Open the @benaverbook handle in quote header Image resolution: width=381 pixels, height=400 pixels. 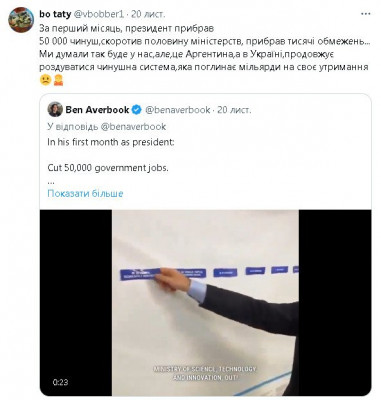(177, 110)
